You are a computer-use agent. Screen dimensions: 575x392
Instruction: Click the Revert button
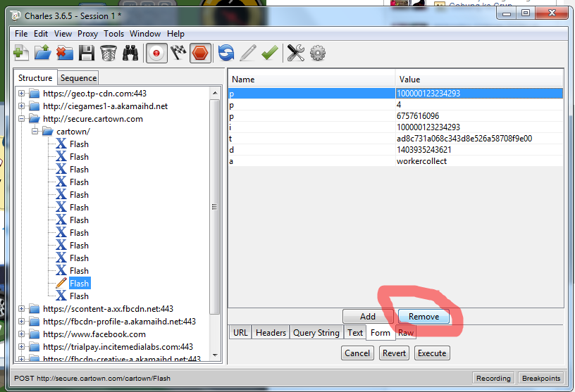[x=394, y=353]
